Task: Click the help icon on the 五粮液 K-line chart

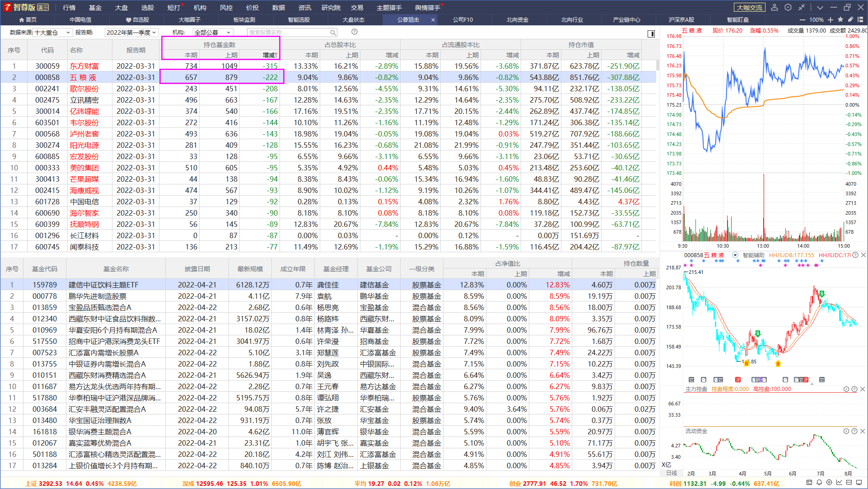Action: 855,255
